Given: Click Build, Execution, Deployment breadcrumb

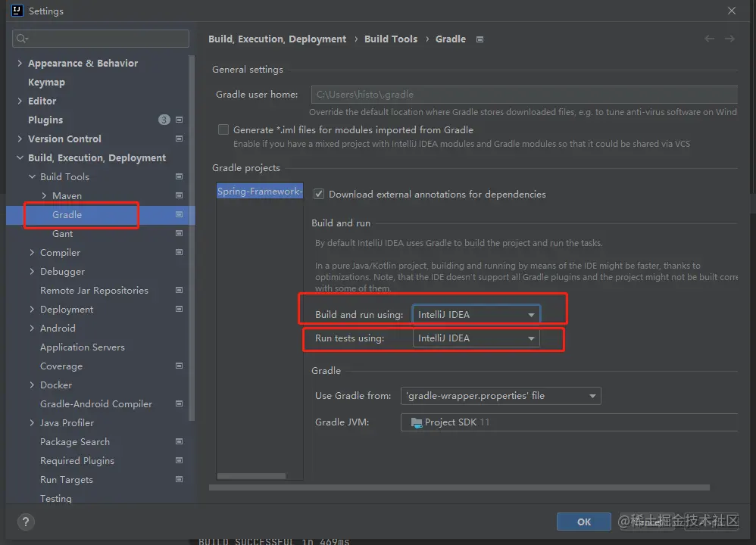Looking at the screenshot, I should [x=277, y=39].
